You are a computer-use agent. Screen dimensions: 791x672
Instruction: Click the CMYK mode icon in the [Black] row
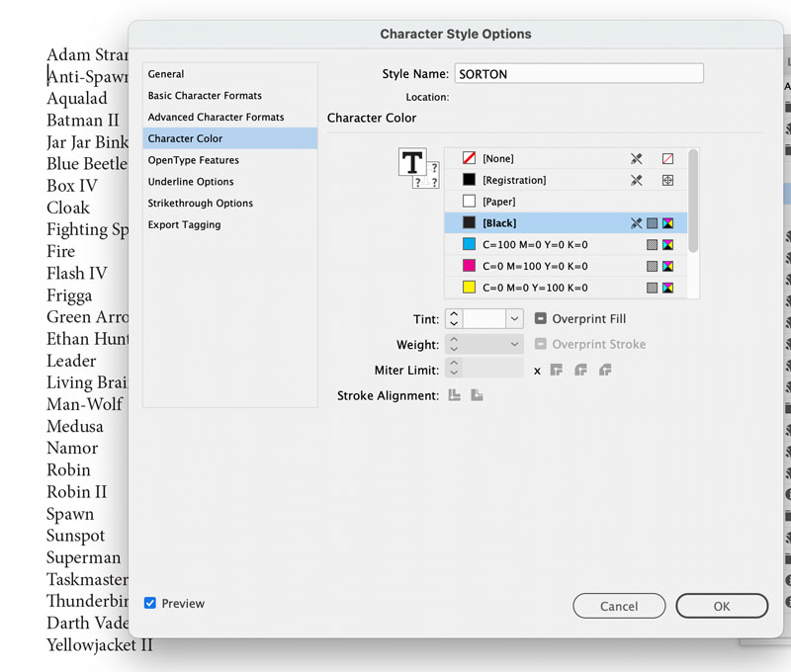point(668,223)
